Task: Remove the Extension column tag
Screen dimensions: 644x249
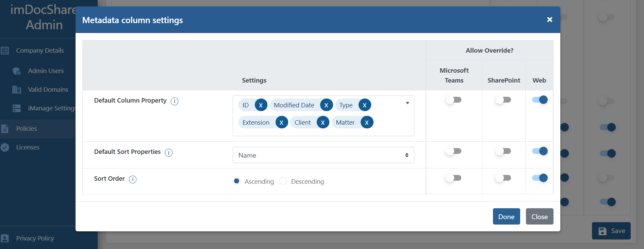Action: click(x=282, y=122)
